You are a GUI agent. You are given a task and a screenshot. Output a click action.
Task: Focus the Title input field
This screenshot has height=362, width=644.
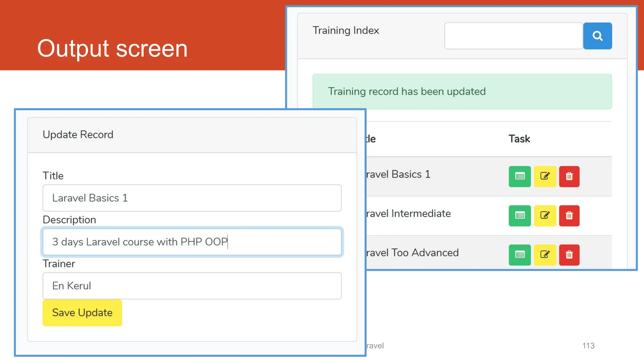click(192, 198)
